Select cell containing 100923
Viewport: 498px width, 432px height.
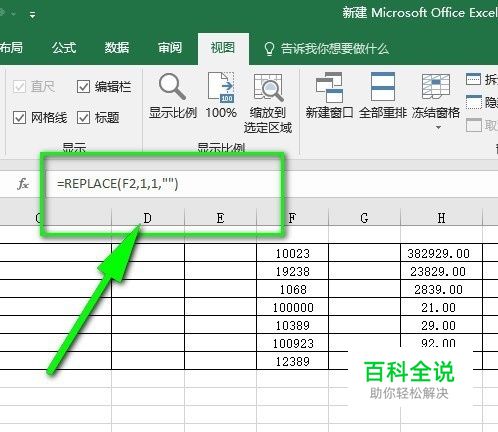click(293, 343)
